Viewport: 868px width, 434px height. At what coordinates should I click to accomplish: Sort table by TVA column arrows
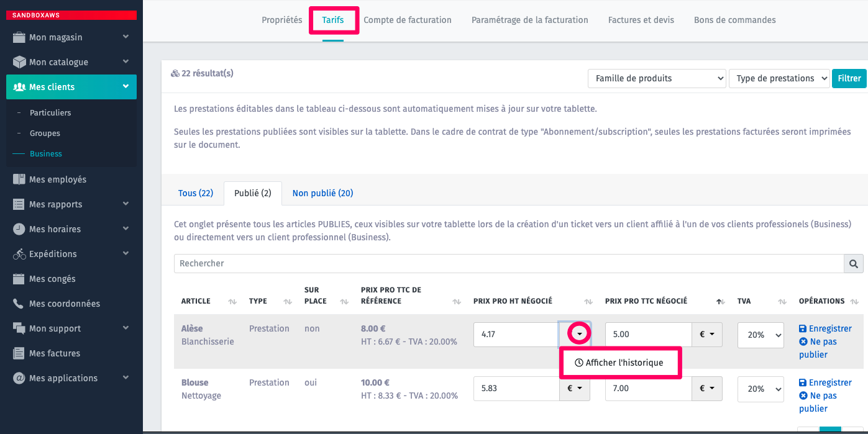pyautogui.click(x=782, y=301)
